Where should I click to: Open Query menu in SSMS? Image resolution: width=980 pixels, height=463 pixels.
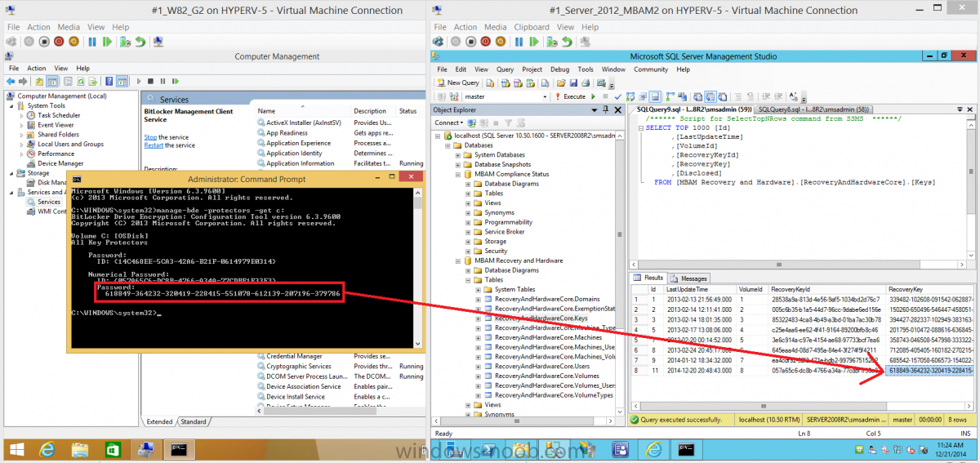[505, 69]
